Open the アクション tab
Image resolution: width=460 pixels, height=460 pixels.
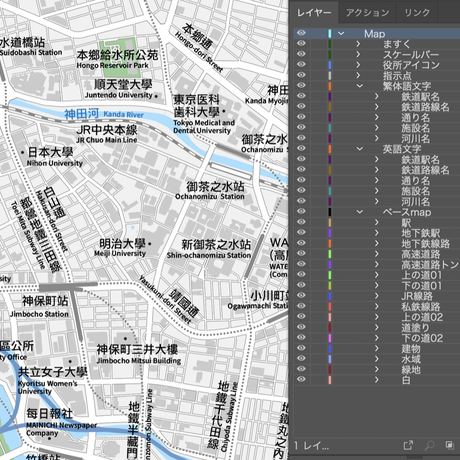point(367,13)
